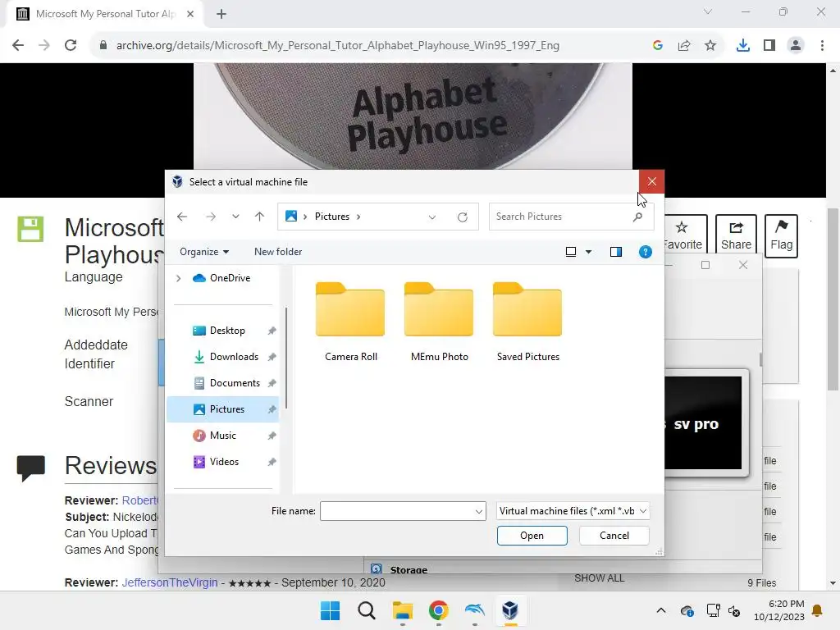Screen dimensions: 840x630
Task: Click SHOW ALL files link
Action: coord(600,578)
